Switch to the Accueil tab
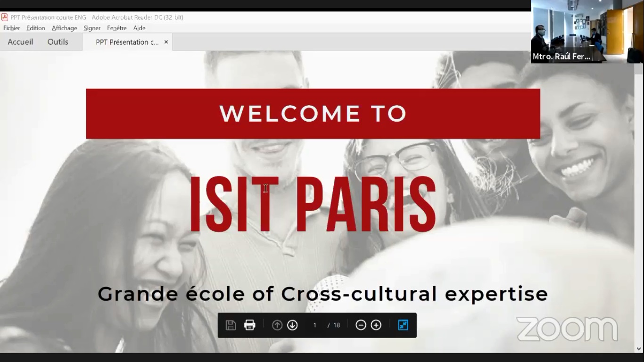Viewport: 644px width, 362px height. [20, 42]
